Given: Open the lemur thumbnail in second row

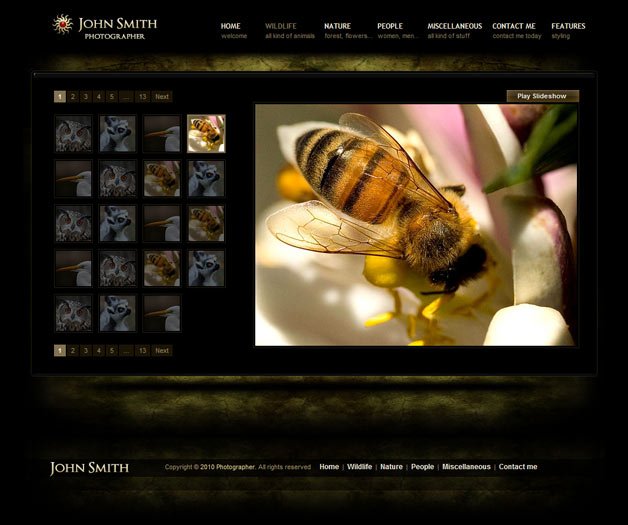Looking at the screenshot, I should 206,179.
